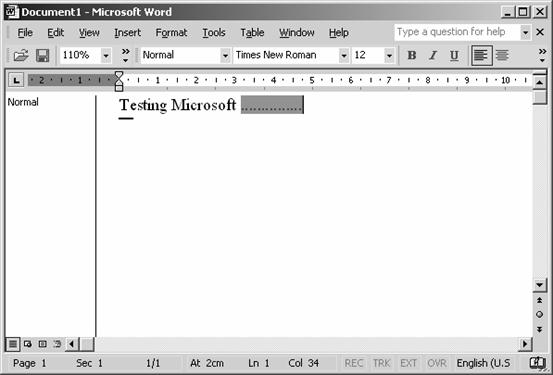
Task: Click the tab stop selector on ruler
Action: 16,80
